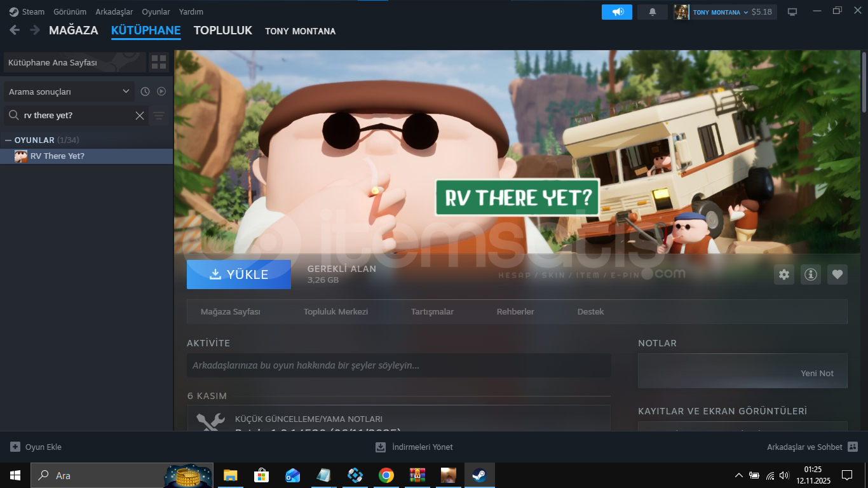This screenshot has height=488, width=868.
Task: Click the library page vertical scrollbar
Action: [864, 83]
